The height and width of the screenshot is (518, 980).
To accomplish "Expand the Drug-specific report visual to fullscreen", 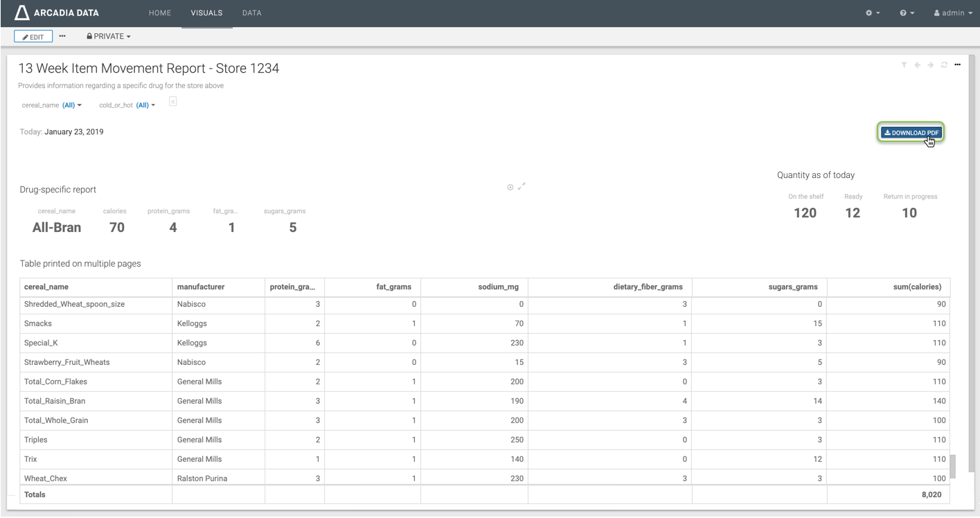I will coord(522,186).
